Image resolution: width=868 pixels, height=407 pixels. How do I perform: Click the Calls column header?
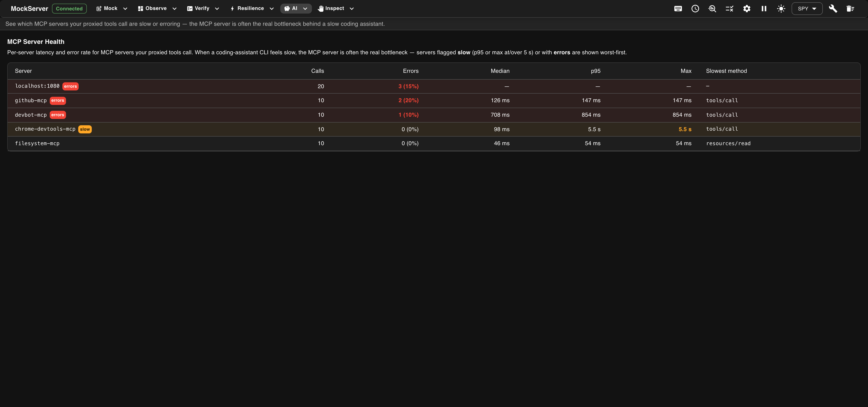click(317, 71)
